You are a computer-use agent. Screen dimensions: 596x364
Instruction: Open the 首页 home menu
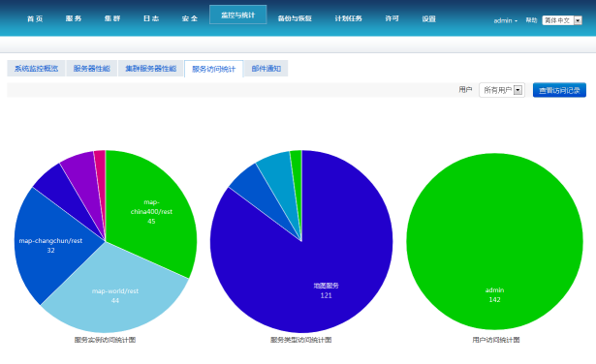[x=35, y=18]
